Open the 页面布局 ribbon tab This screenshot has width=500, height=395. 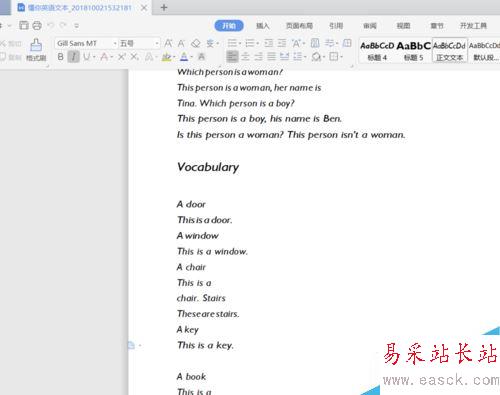299,26
